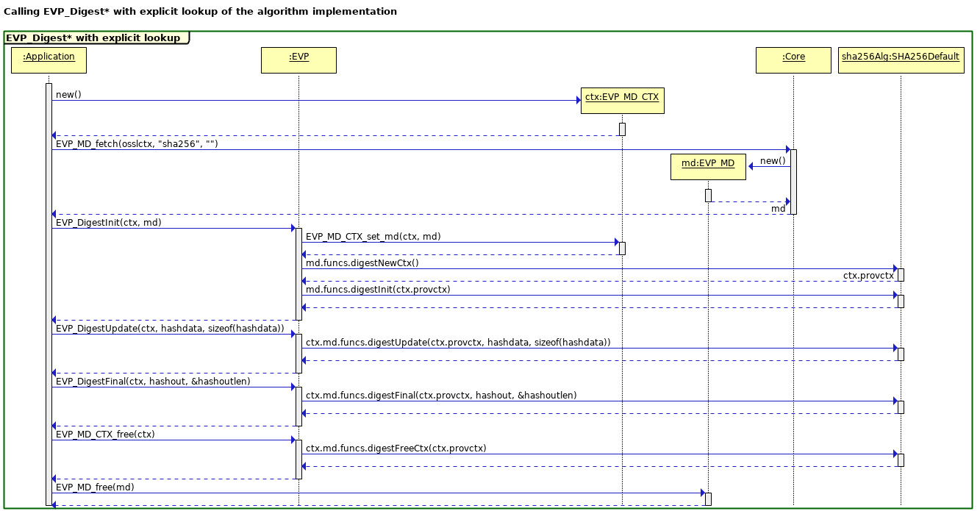Select the md:EVP_MD object box
Screen dimensions: 980x511
[x=707, y=166]
